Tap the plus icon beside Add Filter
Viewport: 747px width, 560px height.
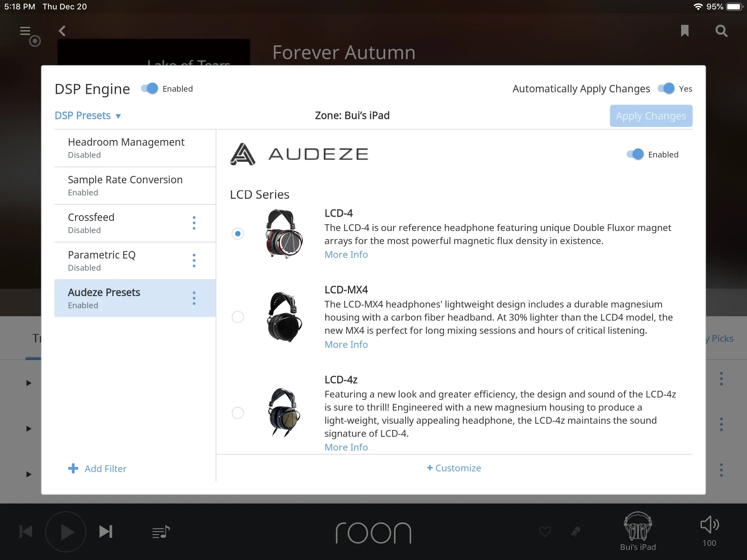(73, 469)
